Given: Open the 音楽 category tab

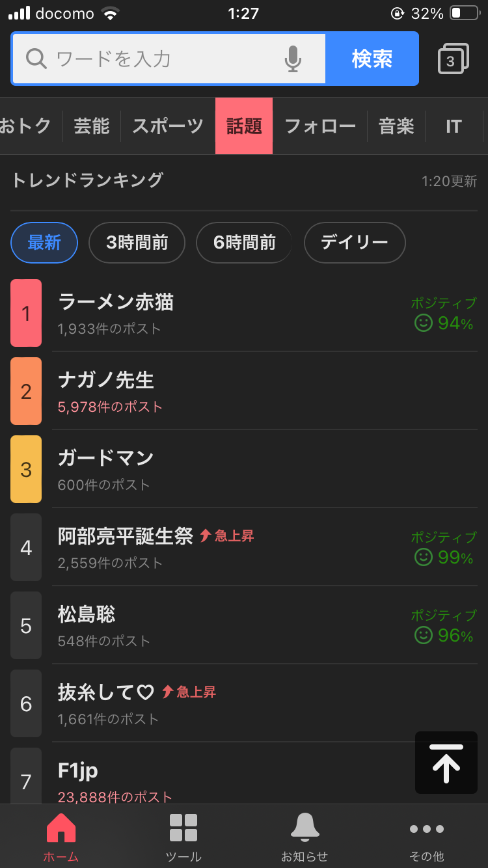Looking at the screenshot, I should (x=396, y=126).
